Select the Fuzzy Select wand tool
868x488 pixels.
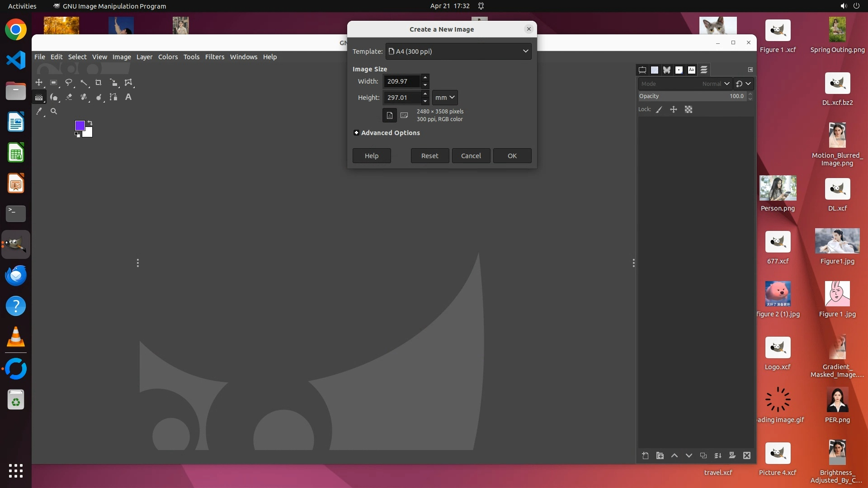click(x=84, y=83)
